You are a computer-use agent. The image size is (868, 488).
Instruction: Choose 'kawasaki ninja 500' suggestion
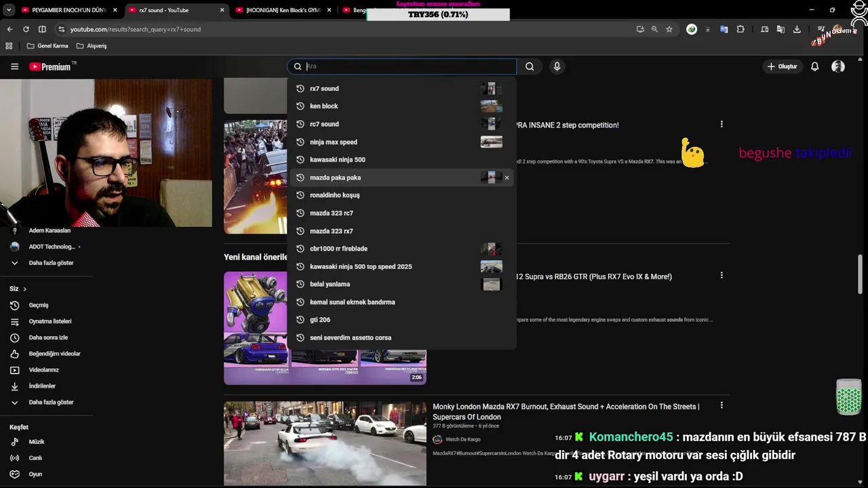[x=401, y=160]
